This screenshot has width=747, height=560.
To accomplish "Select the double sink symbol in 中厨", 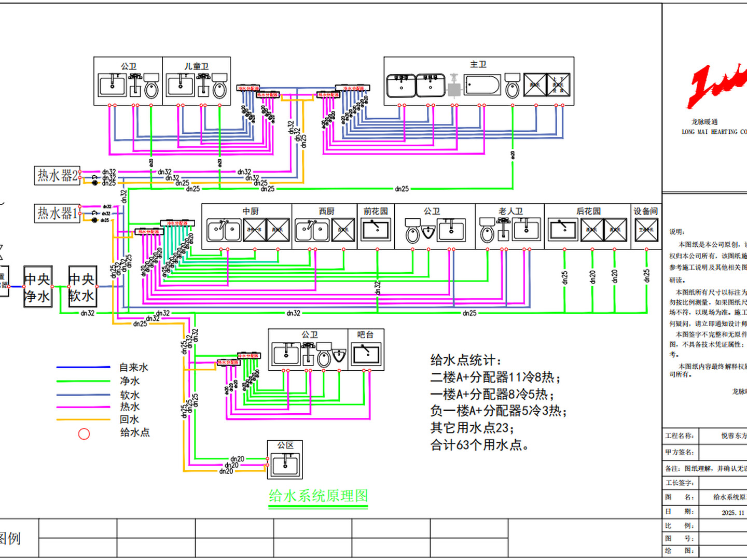I will (x=224, y=230).
